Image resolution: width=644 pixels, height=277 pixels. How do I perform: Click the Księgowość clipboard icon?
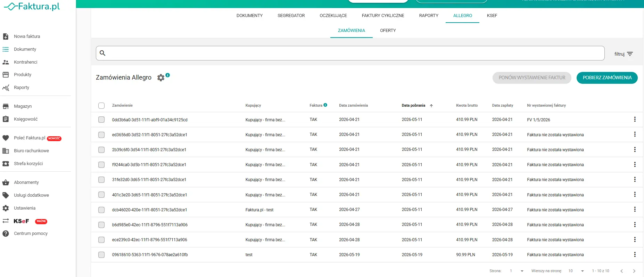pos(6,119)
